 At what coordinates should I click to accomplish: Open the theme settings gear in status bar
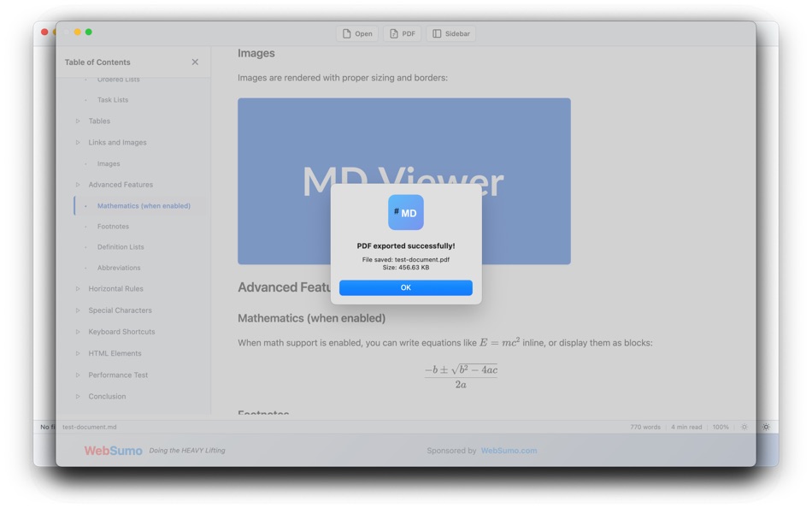743,426
